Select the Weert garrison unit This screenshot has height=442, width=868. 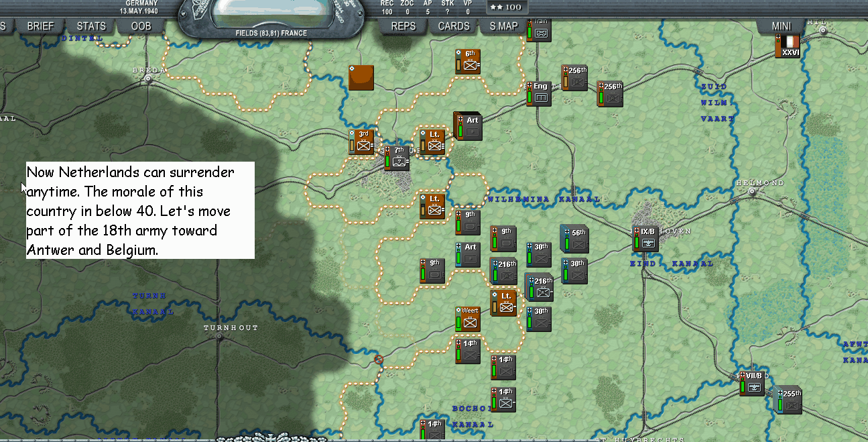tap(468, 319)
